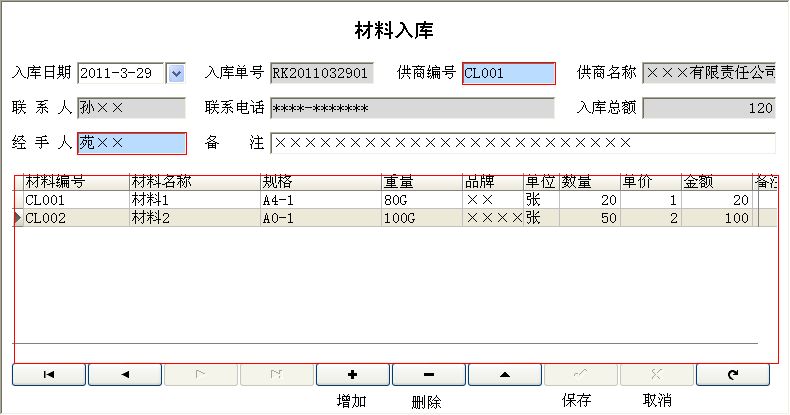Click the 入库单号 field RK2011032901
790x415 pixels.
pyautogui.click(x=321, y=74)
